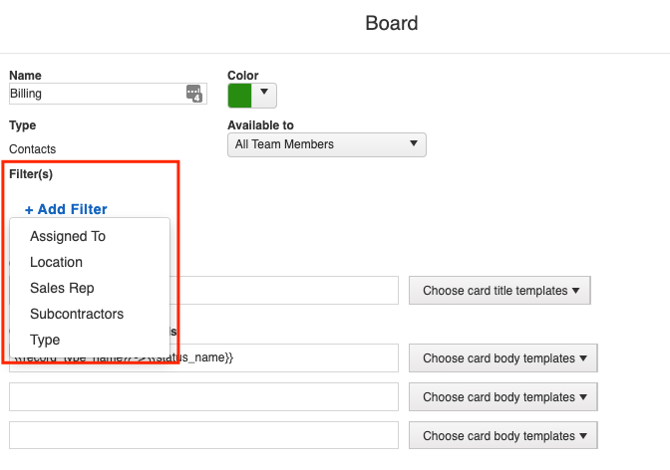Open the color picker dropdown arrow

point(264,94)
